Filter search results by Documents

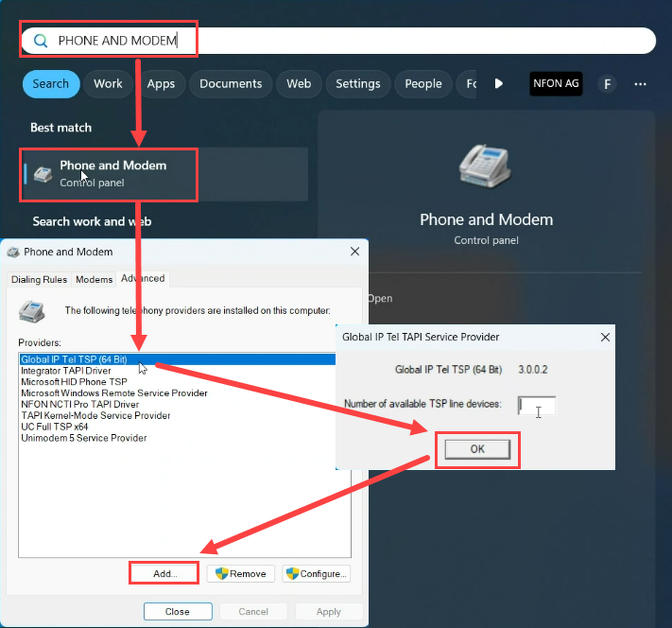click(230, 84)
